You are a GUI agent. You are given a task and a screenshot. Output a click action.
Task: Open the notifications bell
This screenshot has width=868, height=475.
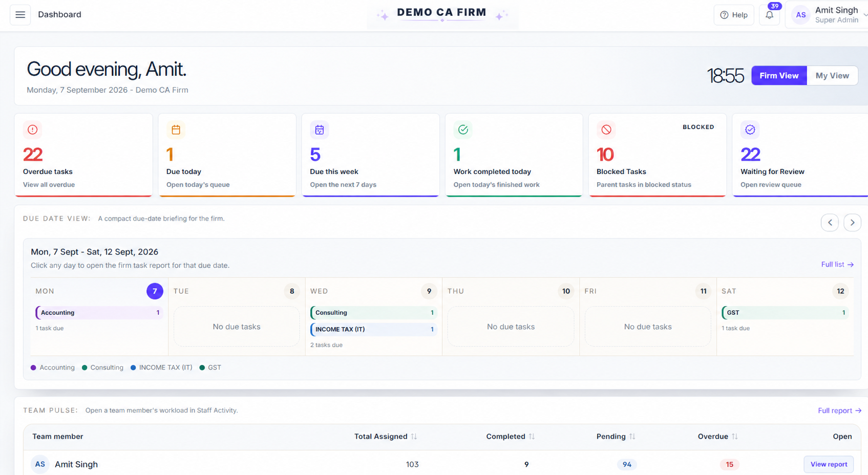coord(769,15)
